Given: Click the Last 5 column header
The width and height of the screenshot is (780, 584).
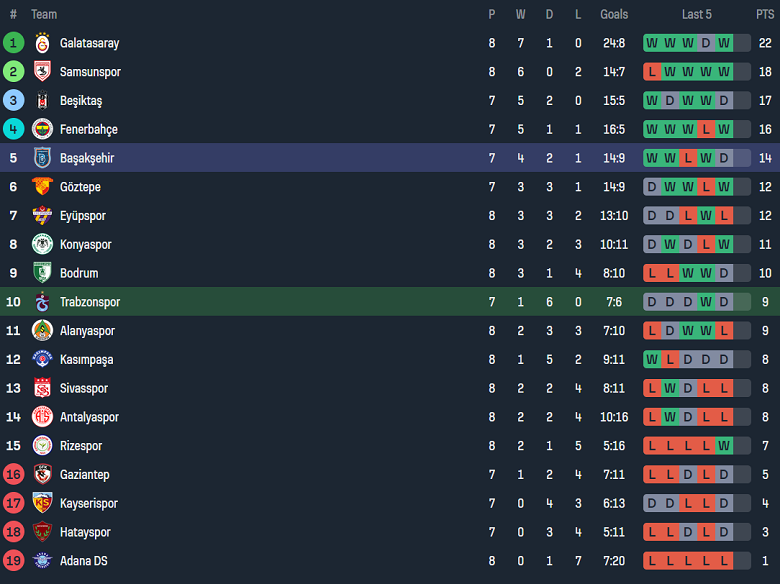Looking at the screenshot, I should [697, 14].
